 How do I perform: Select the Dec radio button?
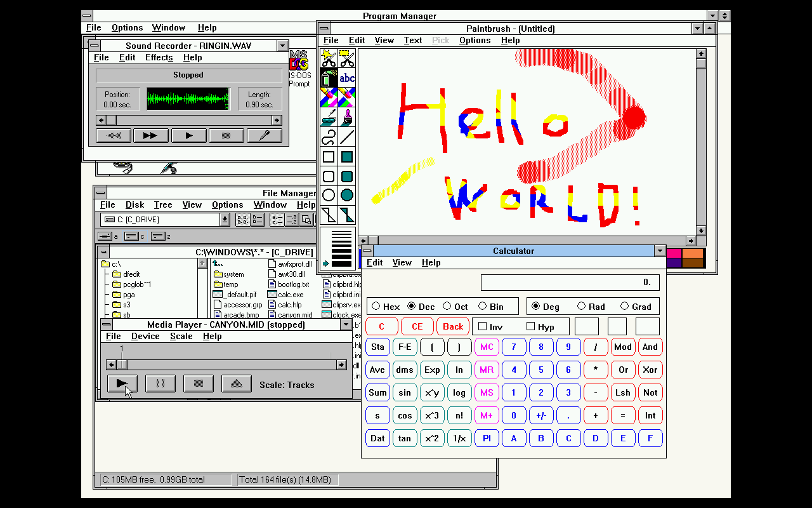click(x=421, y=307)
